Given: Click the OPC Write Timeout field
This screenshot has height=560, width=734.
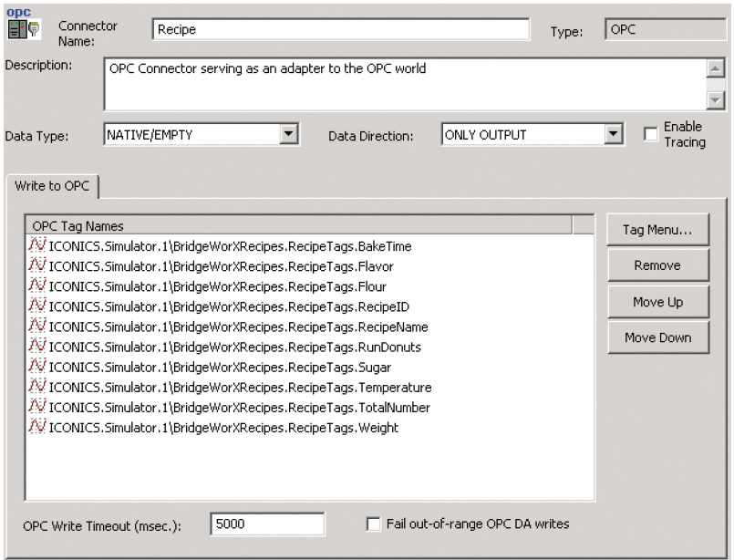Looking at the screenshot, I should 267,524.
